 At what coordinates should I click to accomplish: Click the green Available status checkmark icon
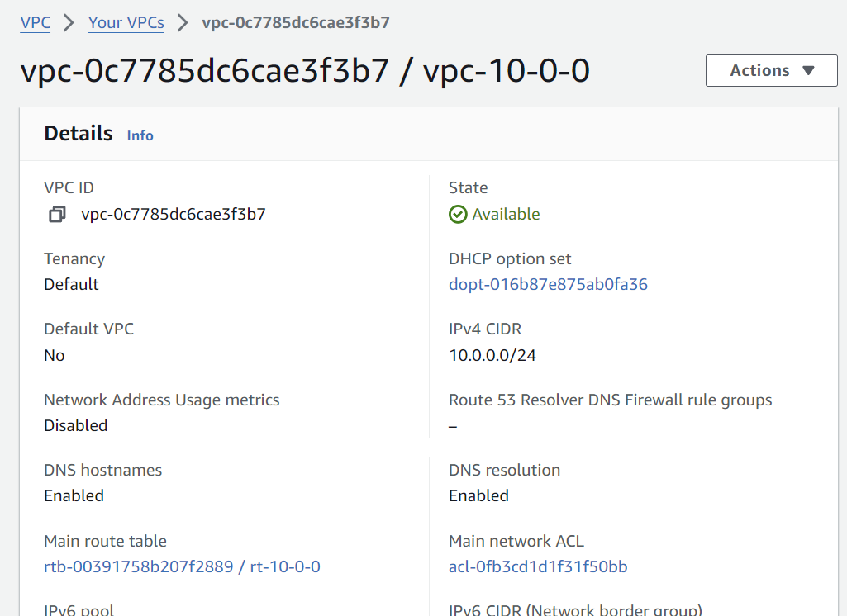click(458, 215)
